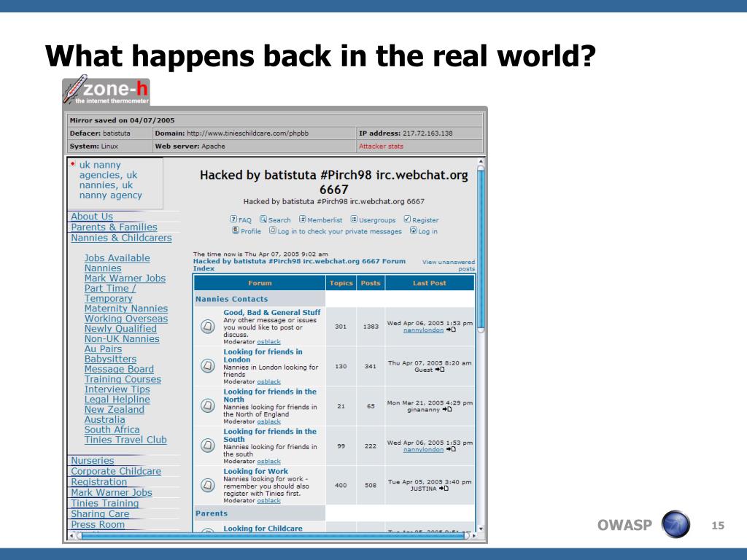Open the Press Room link
The height and width of the screenshot is (560, 747).
pos(98,524)
